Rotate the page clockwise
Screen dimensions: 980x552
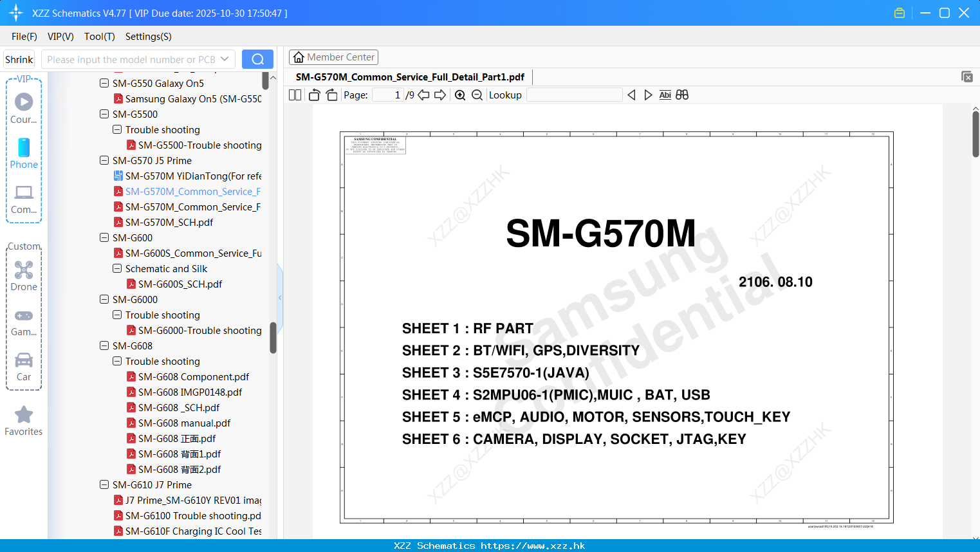pyautogui.click(x=331, y=95)
